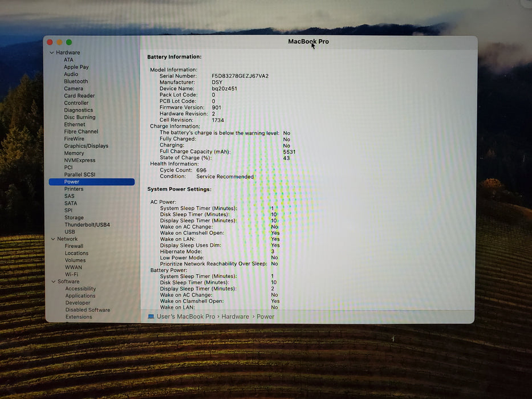Select SATA in the sidebar
Image resolution: width=532 pixels, height=399 pixels.
(x=71, y=203)
